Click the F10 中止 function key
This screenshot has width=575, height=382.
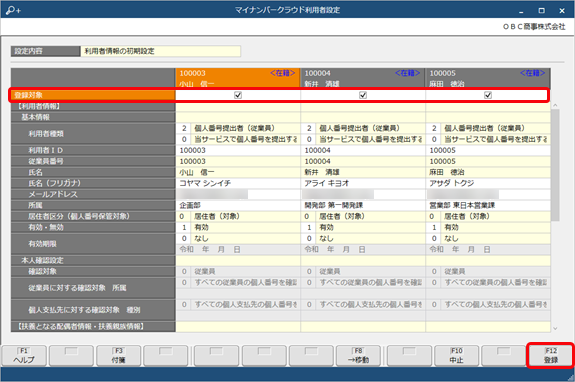[x=457, y=355]
